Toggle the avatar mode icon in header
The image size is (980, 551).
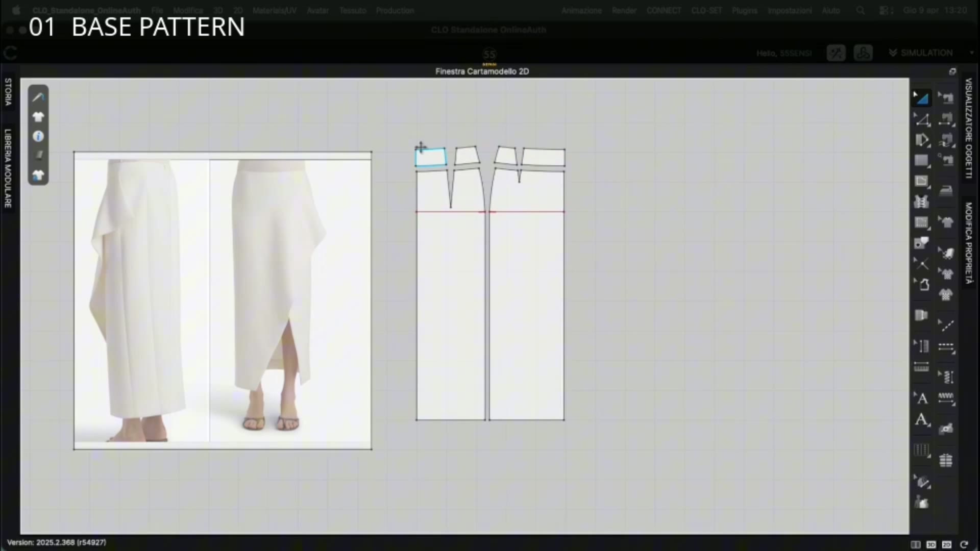tap(863, 53)
